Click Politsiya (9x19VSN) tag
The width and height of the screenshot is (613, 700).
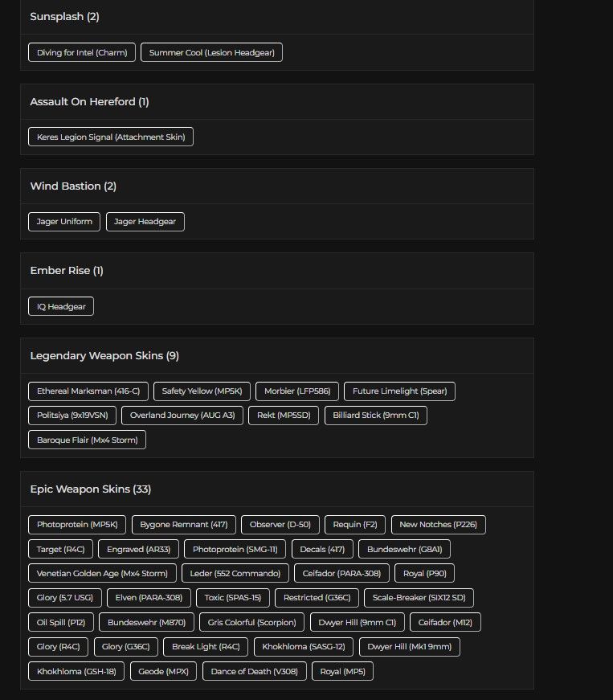point(72,415)
